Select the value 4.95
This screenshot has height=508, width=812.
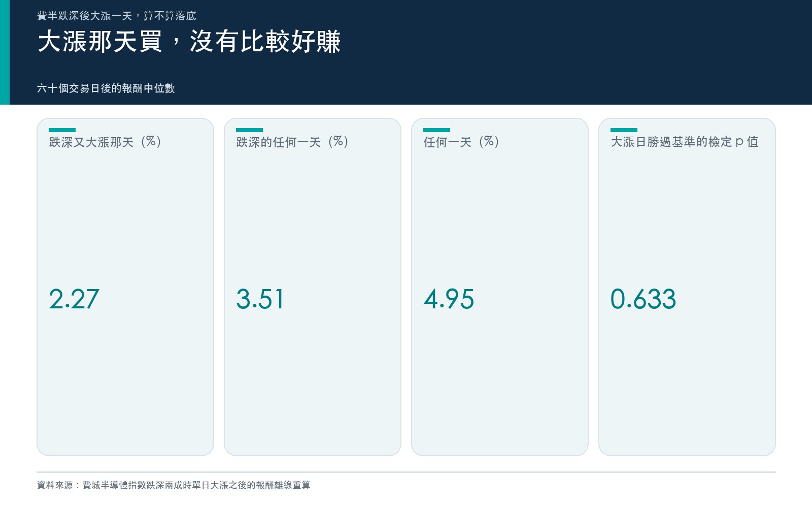449,299
